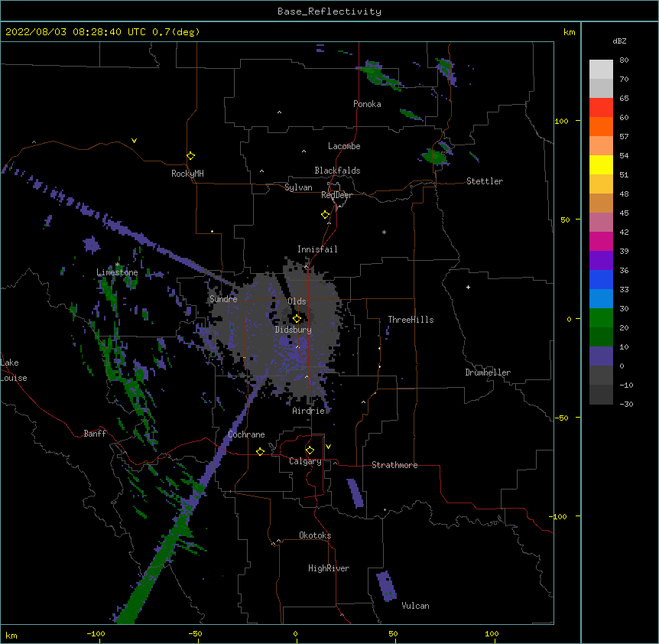Select the blue swatch between 33 and 36
Screen dimensions: 659x644
coord(601,279)
